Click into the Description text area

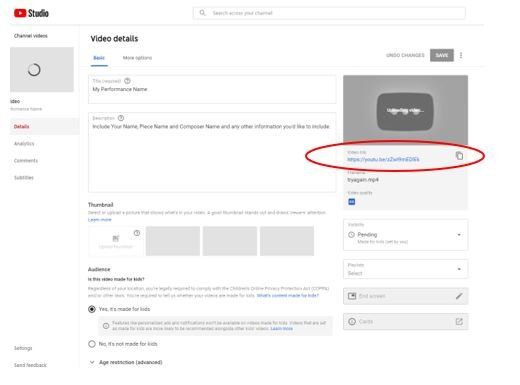tap(212, 152)
